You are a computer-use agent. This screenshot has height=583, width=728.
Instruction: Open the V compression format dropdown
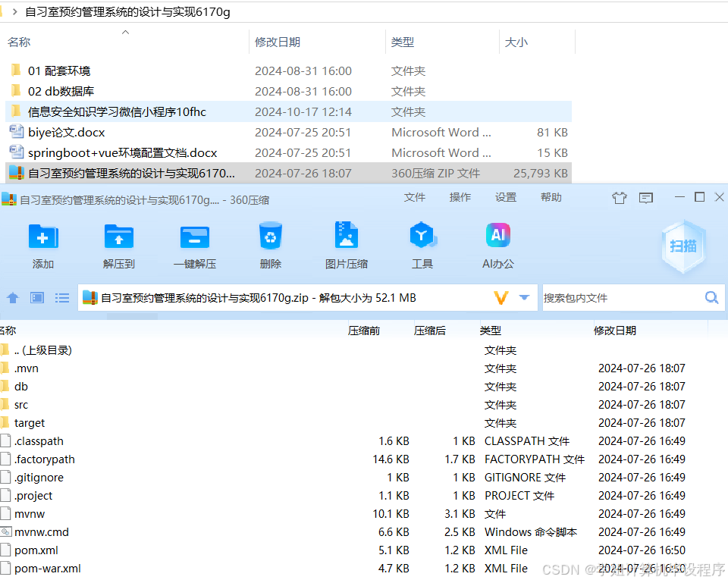pos(500,298)
